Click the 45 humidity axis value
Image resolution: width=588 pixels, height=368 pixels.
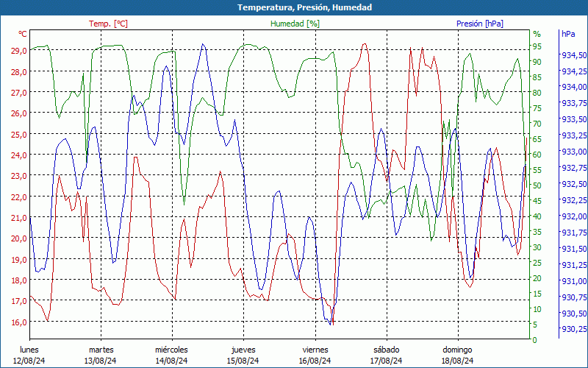click(x=537, y=200)
